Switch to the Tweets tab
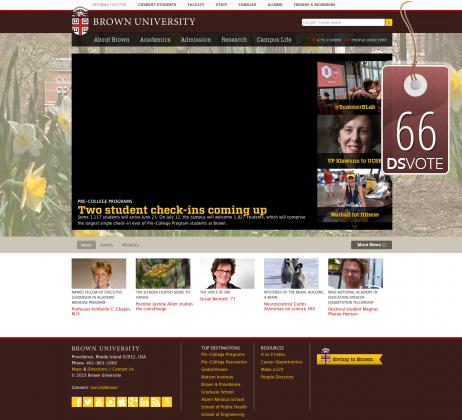Viewport: 462px width, 420px height. click(107, 245)
